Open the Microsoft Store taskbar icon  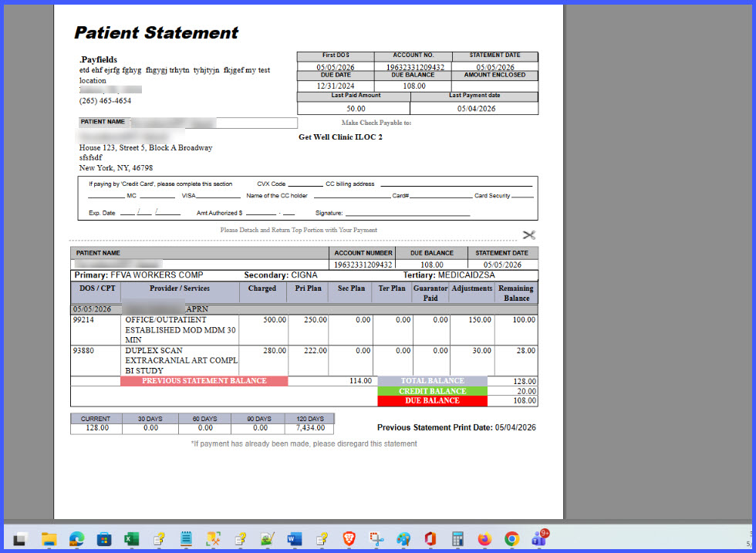coord(103,538)
